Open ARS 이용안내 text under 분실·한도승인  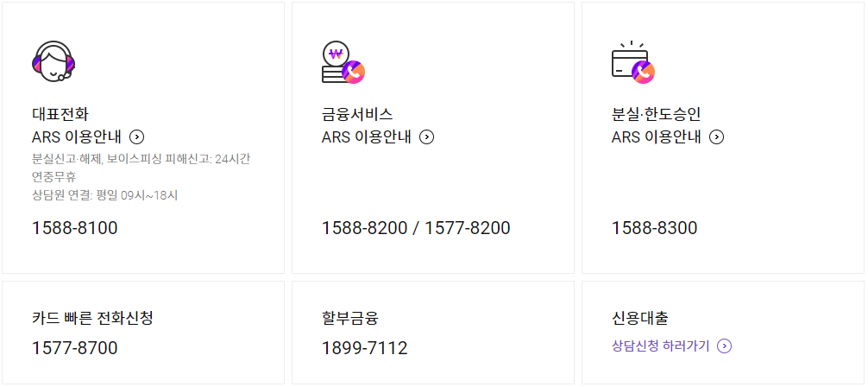coord(657,137)
